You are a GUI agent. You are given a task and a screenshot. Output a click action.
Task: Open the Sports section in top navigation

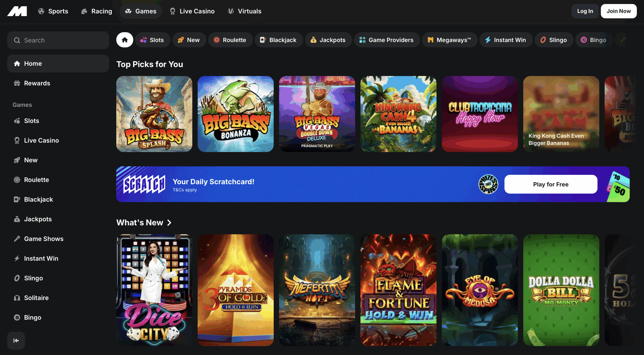tap(53, 11)
